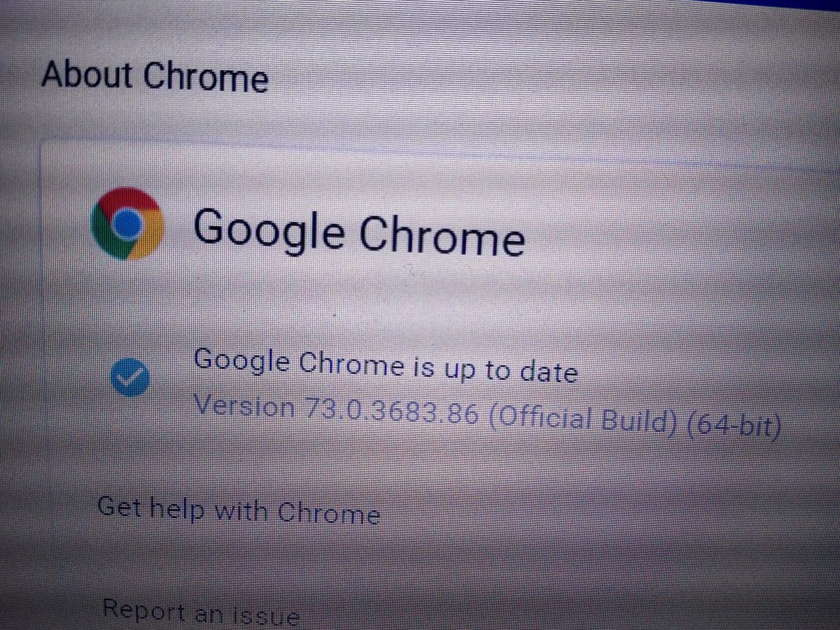Screen dimensions: 840x630
Task: Click the word 'issue' in Report an issue
Action: [x=265, y=615]
